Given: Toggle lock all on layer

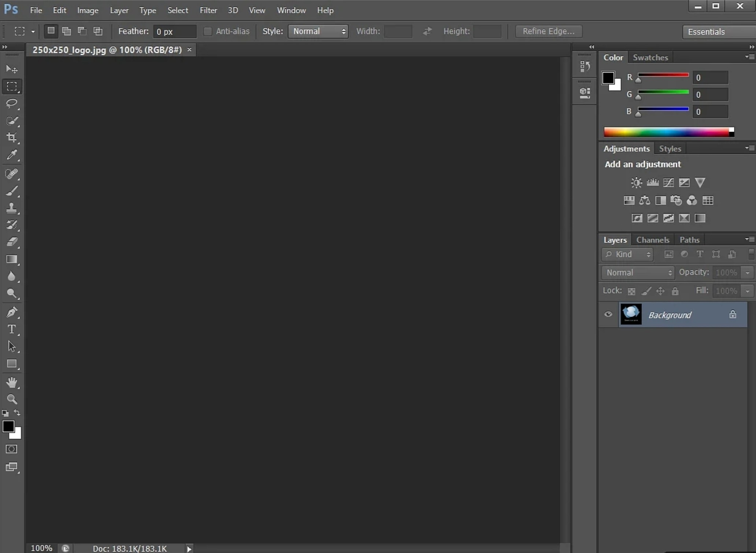Looking at the screenshot, I should tap(675, 291).
